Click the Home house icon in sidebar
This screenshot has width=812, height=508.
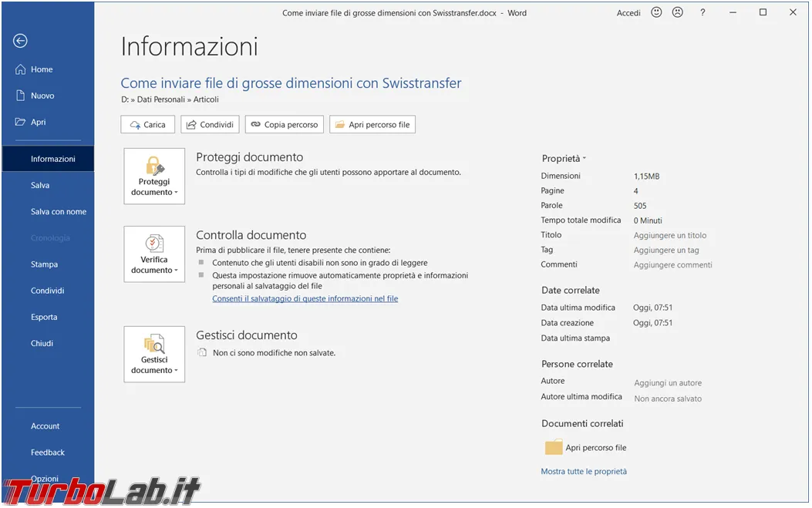[x=20, y=69]
